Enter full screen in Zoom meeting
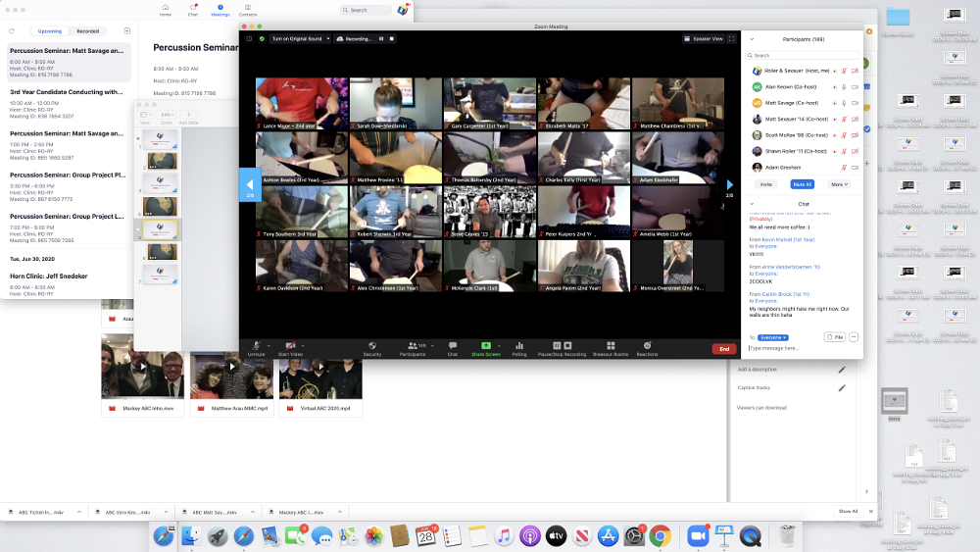The image size is (980, 552). click(x=732, y=39)
